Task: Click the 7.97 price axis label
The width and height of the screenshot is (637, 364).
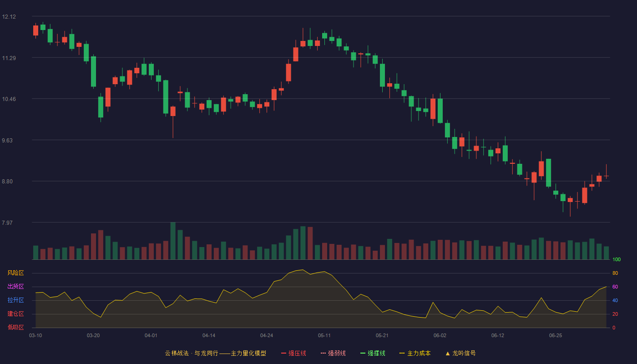Action: click(7, 223)
